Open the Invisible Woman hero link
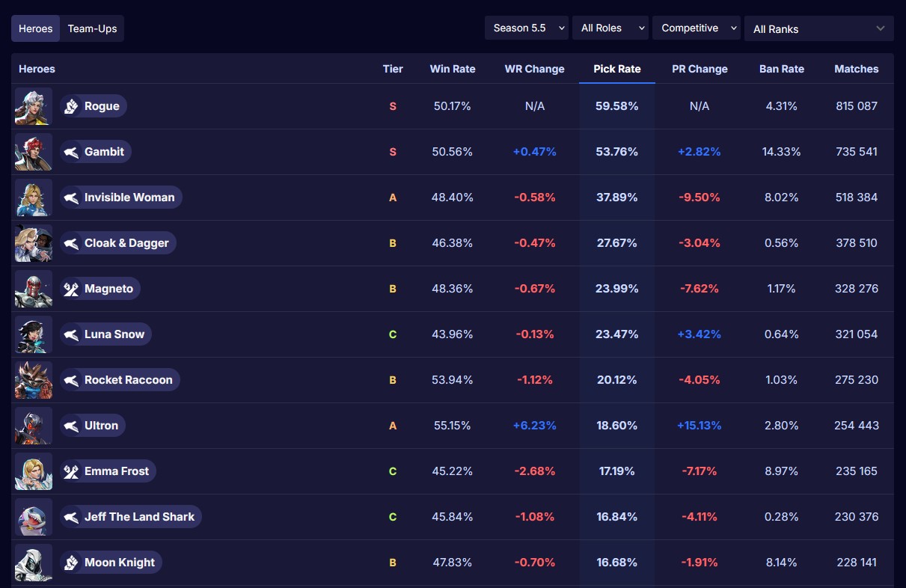 click(x=121, y=197)
